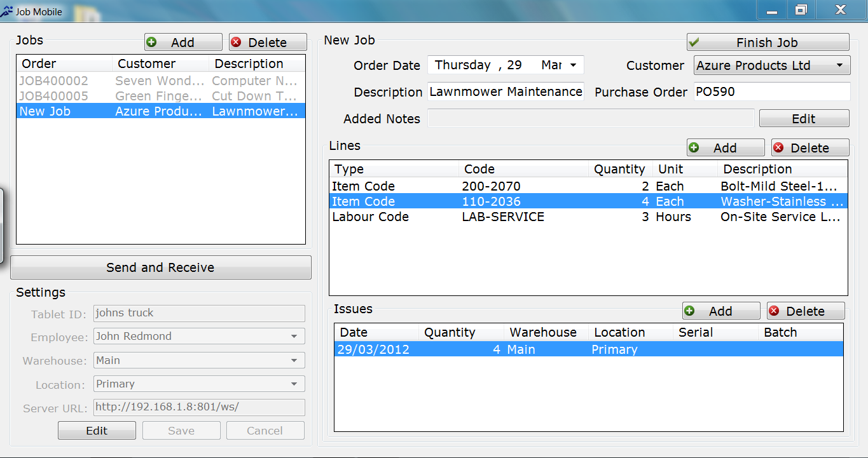Click the Cut Down T... description cell
Viewport: 868px width, 458px height.
tap(257, 96)
